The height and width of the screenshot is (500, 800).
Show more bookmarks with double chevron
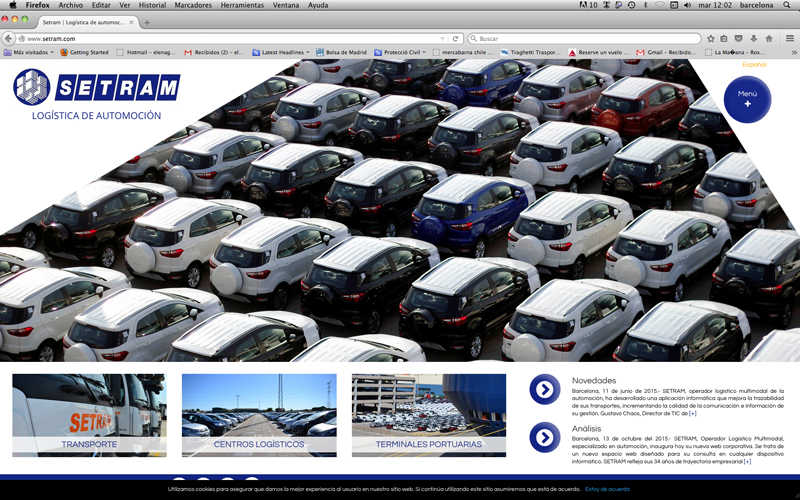click(794, 53)
